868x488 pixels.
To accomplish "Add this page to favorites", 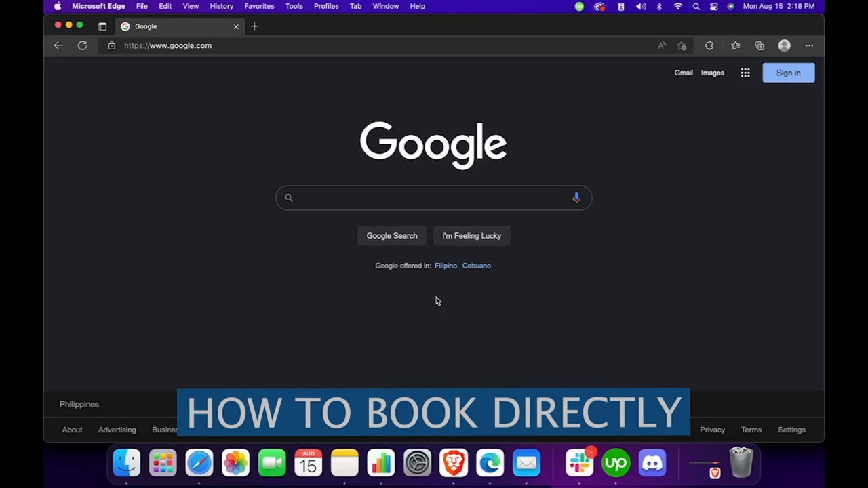I will (x=682, y=45).
